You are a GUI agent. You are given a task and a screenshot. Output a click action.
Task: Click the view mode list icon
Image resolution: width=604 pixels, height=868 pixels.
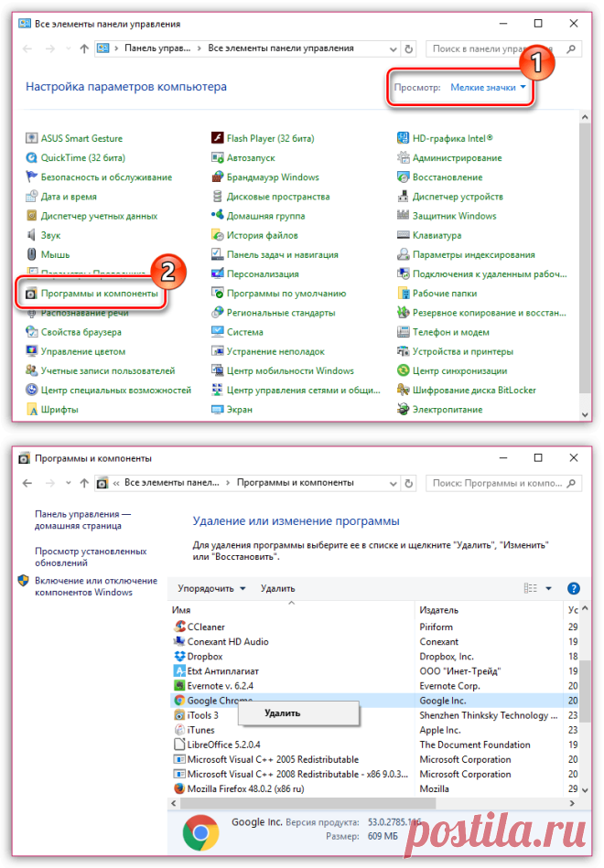(x=530, y=588)
